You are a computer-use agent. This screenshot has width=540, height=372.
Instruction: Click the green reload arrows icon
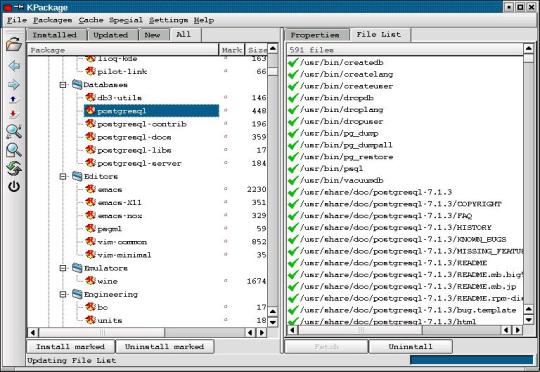(x=14, y=168)
